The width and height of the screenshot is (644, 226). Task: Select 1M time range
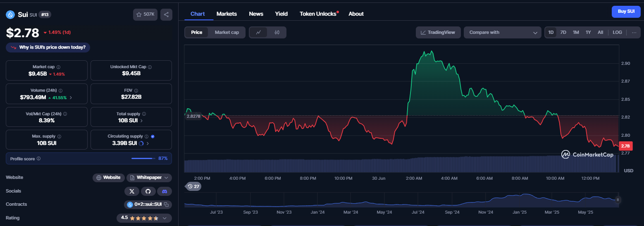click(x=576, y=32)
